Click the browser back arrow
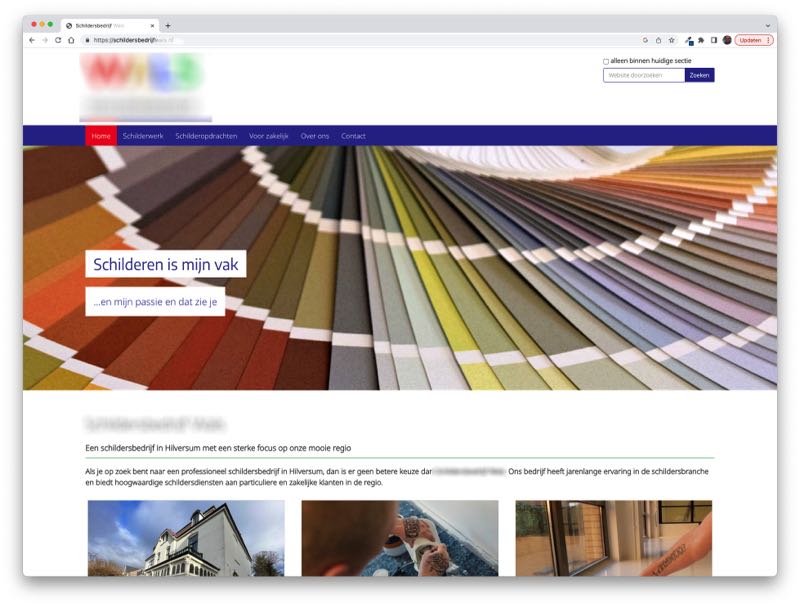800x607 pixels. tap(31, 40)
